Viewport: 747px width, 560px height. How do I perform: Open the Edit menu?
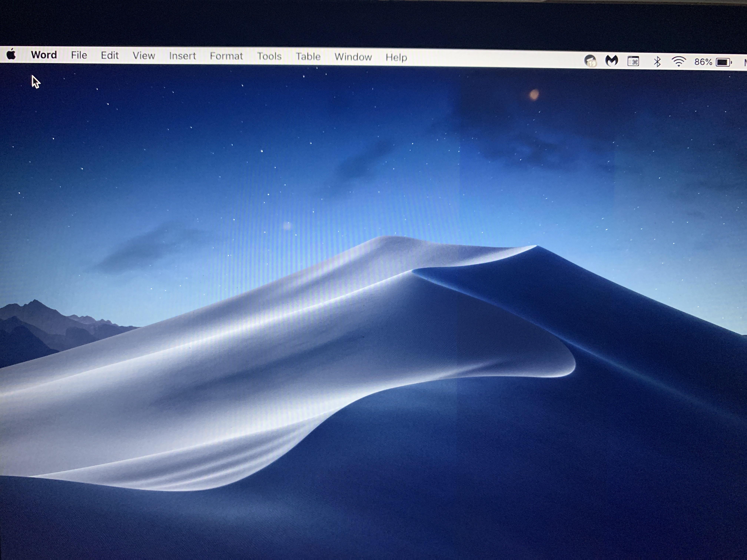tap(110, 55)
